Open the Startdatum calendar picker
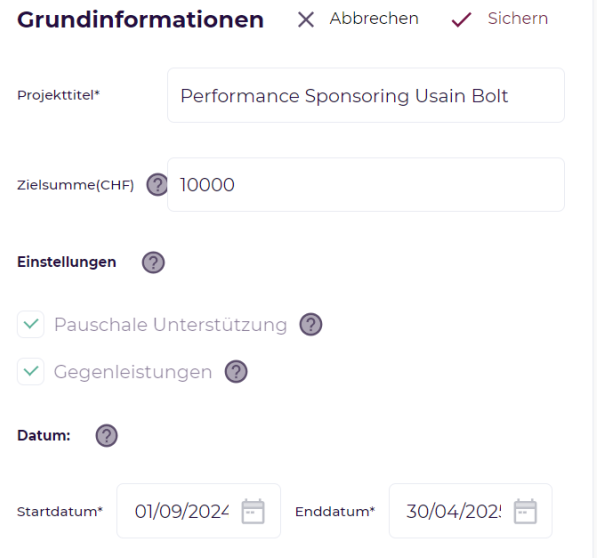This screenshot has width=597, height=558. pos(253,511)
